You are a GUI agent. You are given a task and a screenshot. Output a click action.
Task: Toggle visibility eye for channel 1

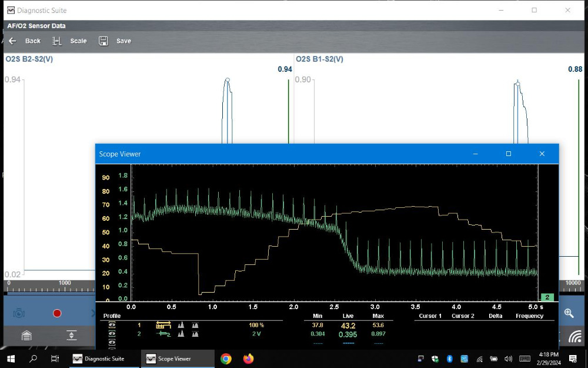[111, 325]
